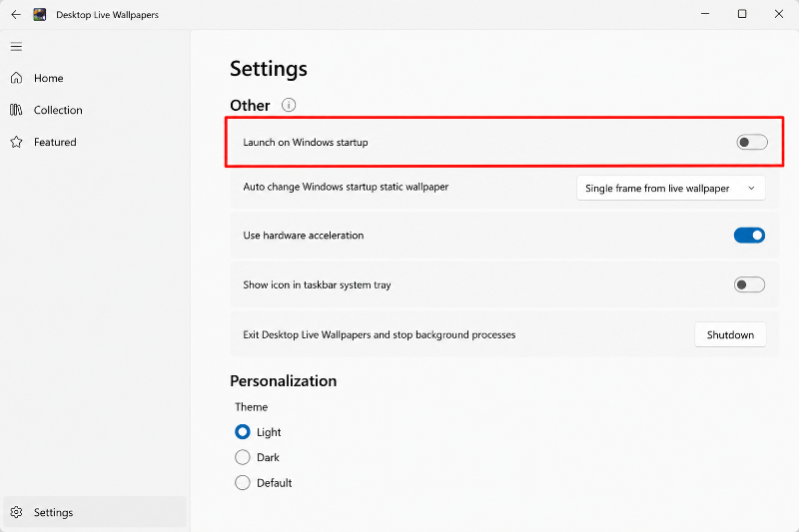Click the Shutdown button
799x532 pixels.
730,334
